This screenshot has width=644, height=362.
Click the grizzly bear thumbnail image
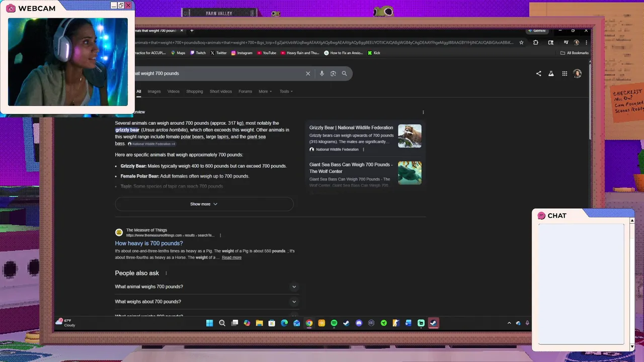click(x=410, y=136)
